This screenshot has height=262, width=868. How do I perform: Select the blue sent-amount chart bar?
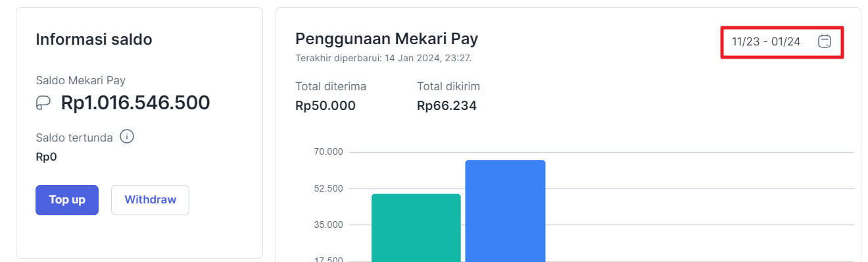(505, 211)
